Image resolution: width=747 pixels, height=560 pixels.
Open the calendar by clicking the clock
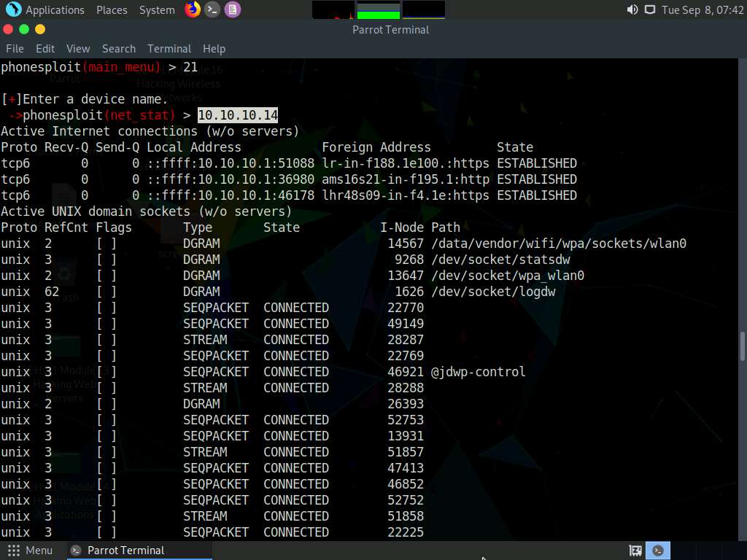pos(702,9)
